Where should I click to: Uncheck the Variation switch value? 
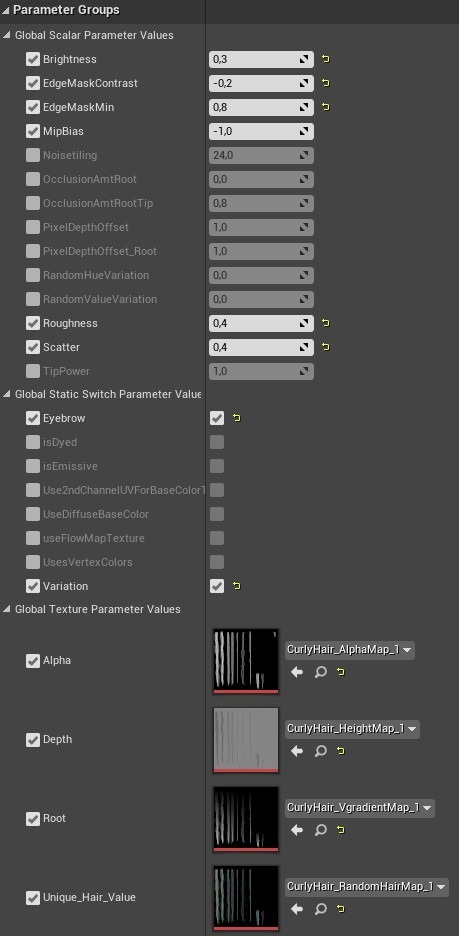217,586
